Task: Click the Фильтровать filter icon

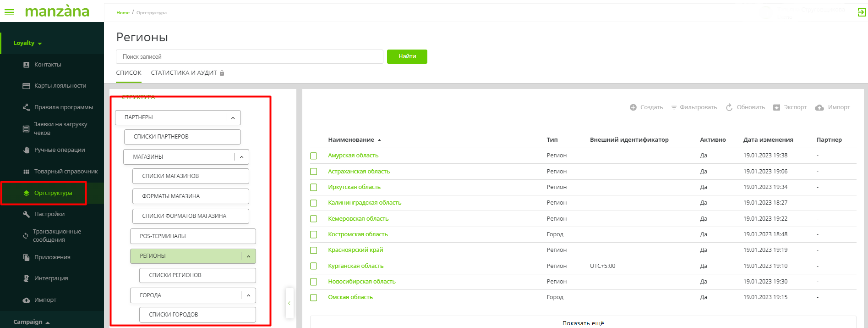Action: tap(674, 107)
